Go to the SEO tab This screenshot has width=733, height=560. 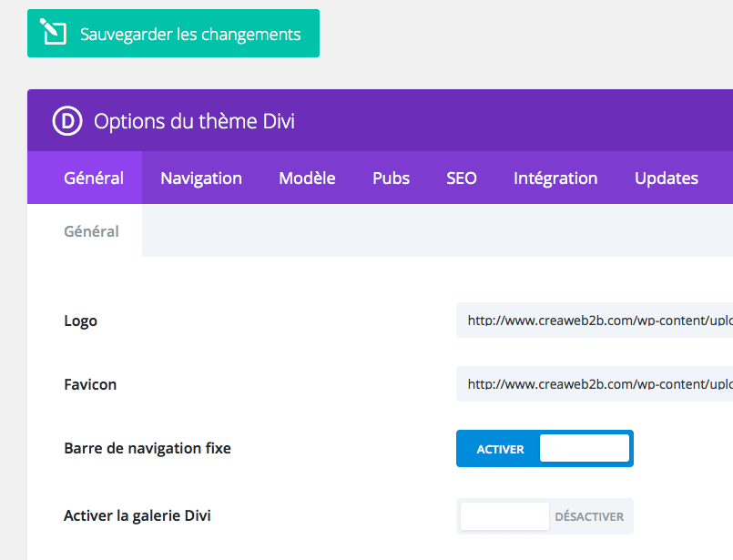pos(462,178)
